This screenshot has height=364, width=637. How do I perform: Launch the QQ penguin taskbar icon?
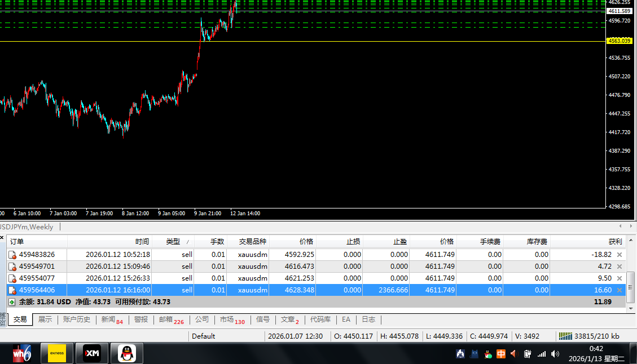[x=127, y=353]
